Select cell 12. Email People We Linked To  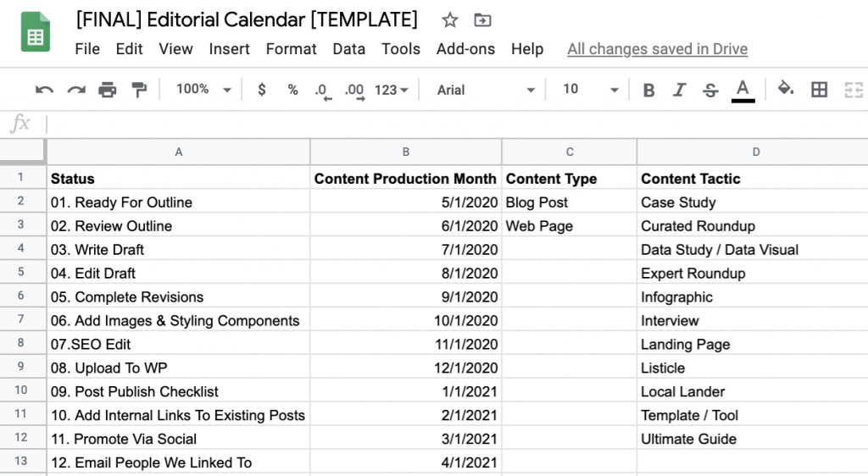[x=178, y=462]
